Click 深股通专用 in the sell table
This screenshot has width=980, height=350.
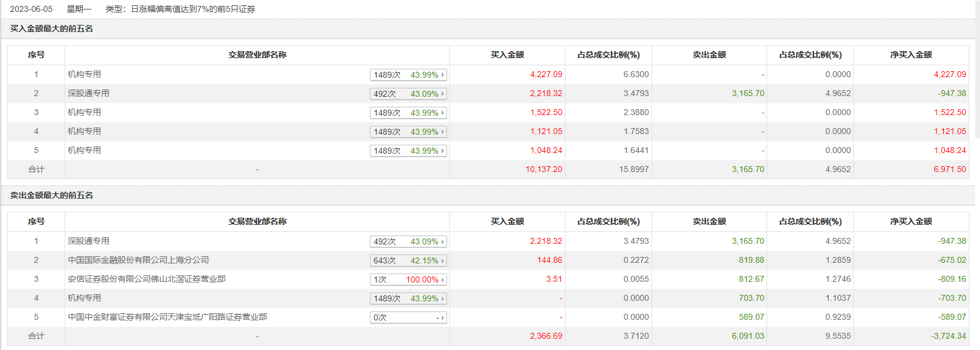(88, 241)
